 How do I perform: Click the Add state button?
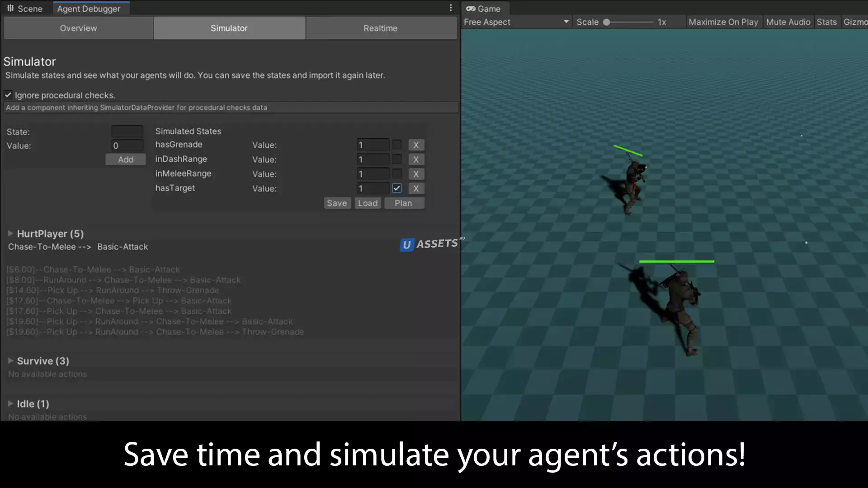pyautogui.click(x=125, y=160)
